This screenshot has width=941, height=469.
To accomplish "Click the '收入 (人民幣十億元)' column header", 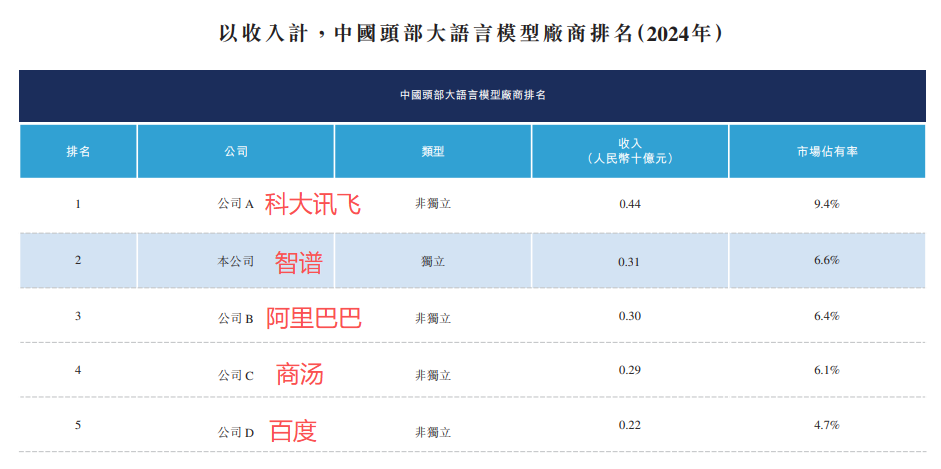I will tap(630, 151).
